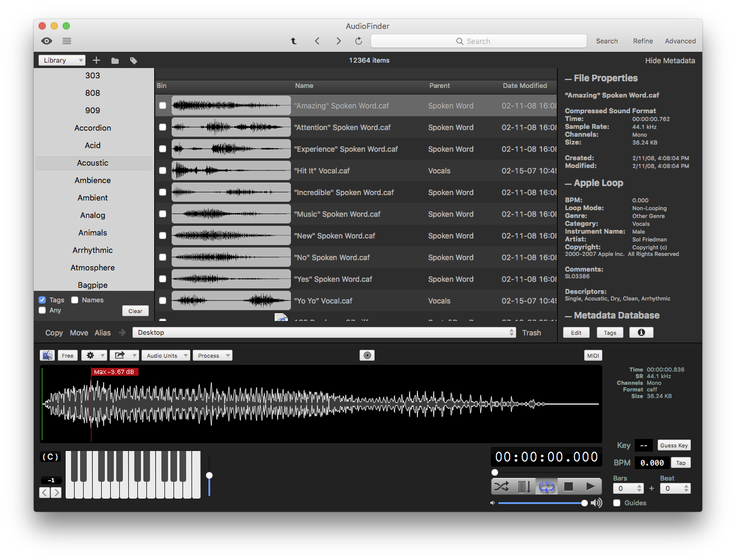Toggle the eye preview icon in toolbar
This screenshot has width=736, height=560.
tap(47, 41)
